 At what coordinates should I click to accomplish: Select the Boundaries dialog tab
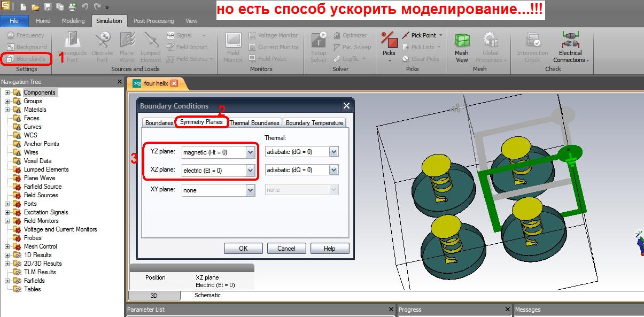[x=159, y=123]
